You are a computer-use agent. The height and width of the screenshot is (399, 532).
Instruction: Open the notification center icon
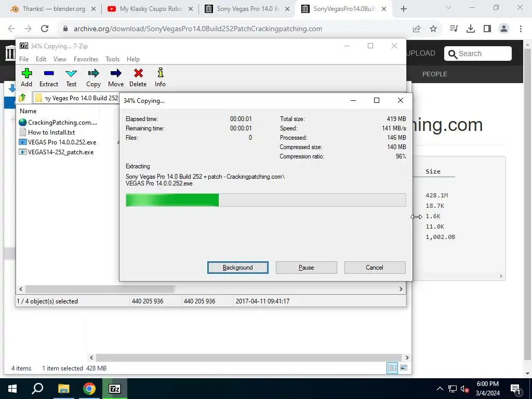click(x=516, y=389)
